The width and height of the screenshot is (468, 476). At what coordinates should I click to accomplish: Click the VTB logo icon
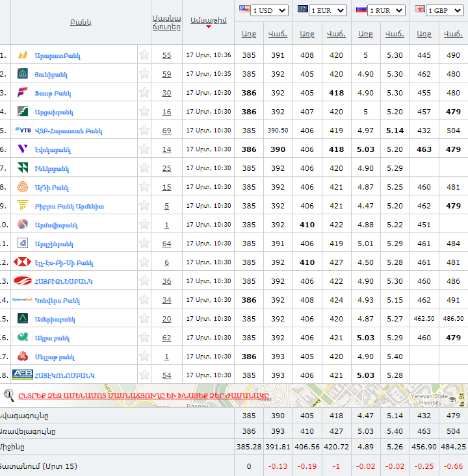23,131
